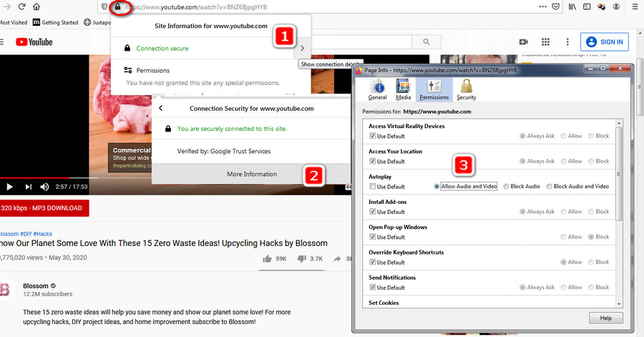Expand connection details arrow beside Connection secure
The height and width of the screenshot is (337, 644).
point(303,48)
